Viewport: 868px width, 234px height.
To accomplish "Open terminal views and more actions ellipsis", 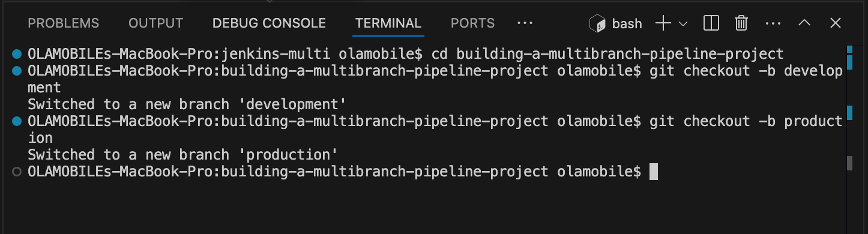I will tap(773, 23).
